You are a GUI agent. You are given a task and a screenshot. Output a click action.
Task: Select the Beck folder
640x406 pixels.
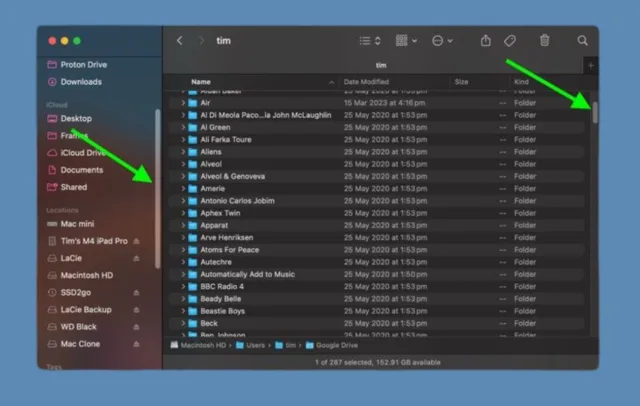[x=378, y=324]
